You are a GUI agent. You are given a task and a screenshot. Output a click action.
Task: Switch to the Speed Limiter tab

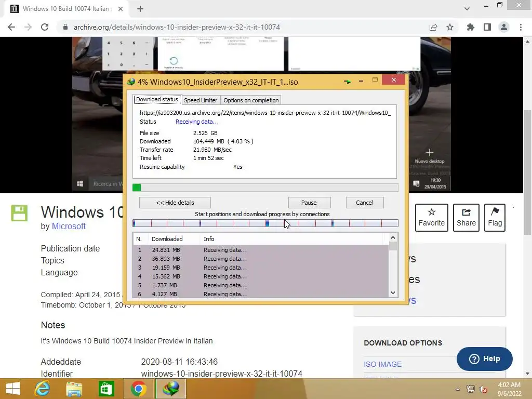tap(201, 100)
